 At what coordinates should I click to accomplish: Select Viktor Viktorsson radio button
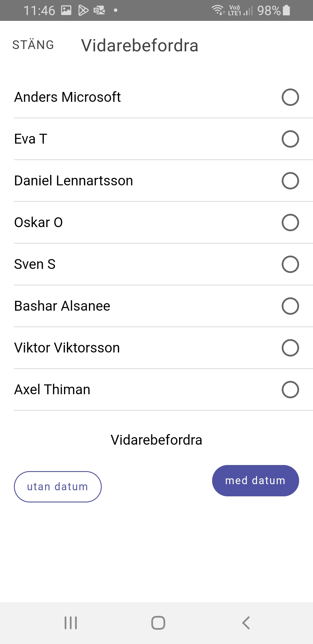pyautogui.click(x=290, y=348)
